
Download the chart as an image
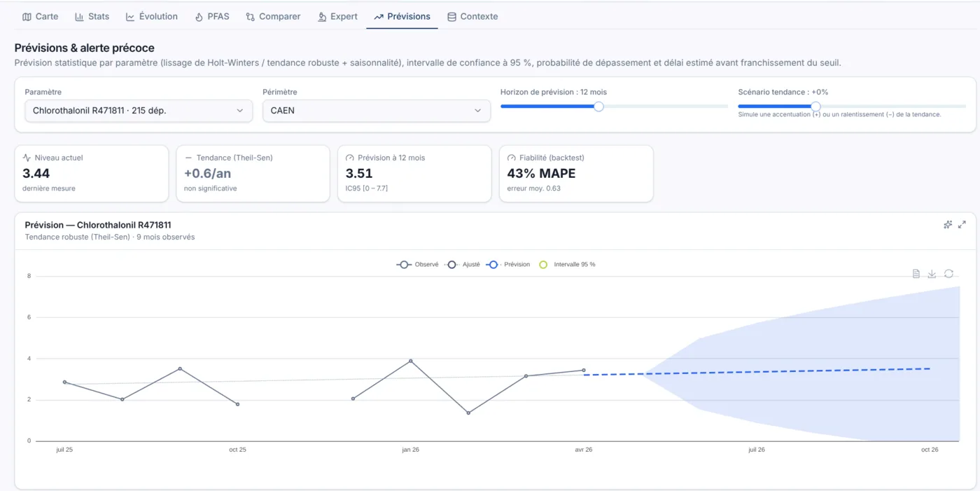(932, 274)
